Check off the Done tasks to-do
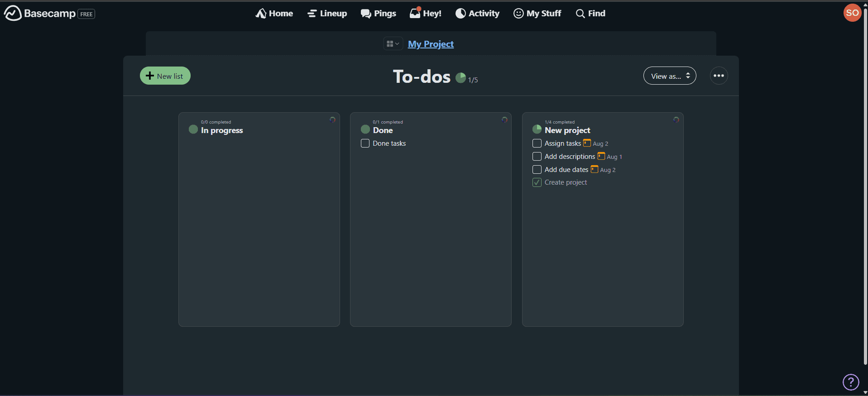The width and height of the screenshot is (868, 396). pyautogui.click(x=365, y=143)
